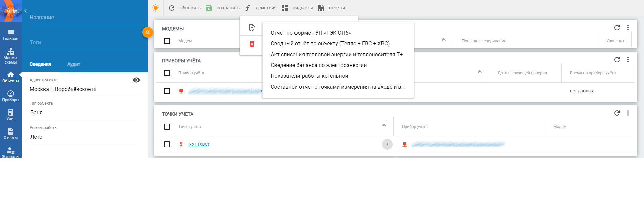Image resolution: width=644 pixels, height=202 pixels.
Task: Click the red delete trash icon
Action: coord(252,44)
